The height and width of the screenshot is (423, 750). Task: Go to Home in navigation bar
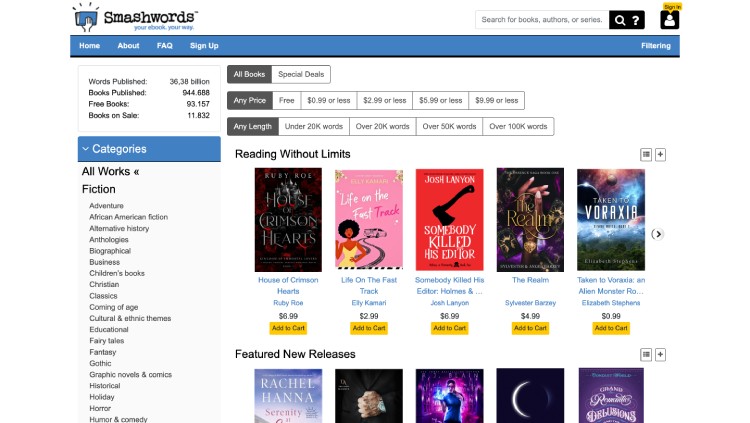89,45
